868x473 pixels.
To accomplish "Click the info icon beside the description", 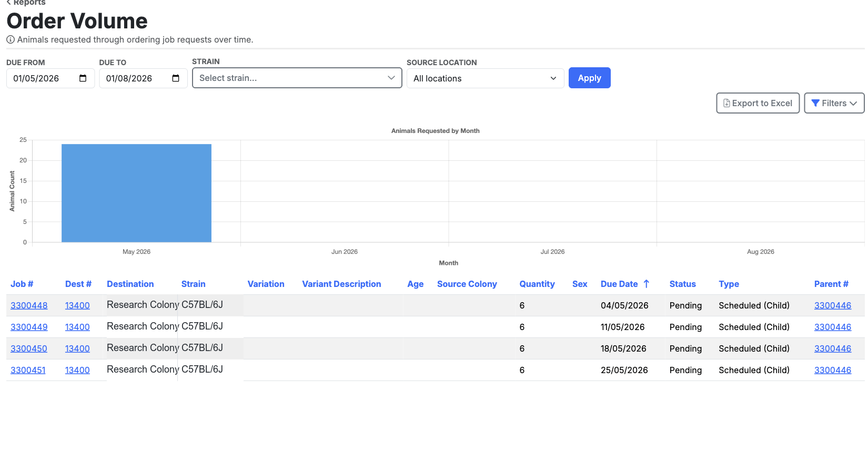I will [x=11, y=39].
